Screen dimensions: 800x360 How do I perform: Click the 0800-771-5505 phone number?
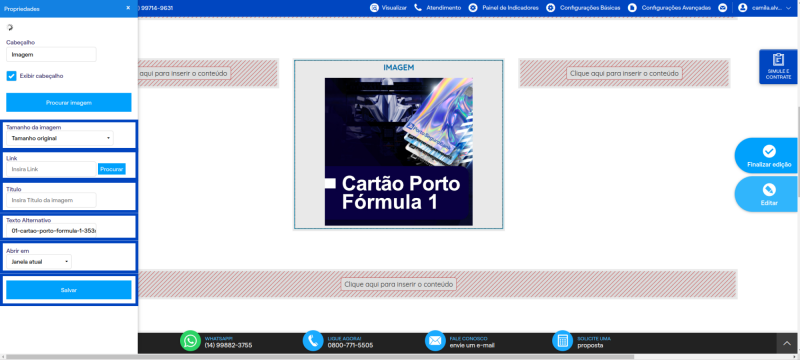click(x=350, y=345)
